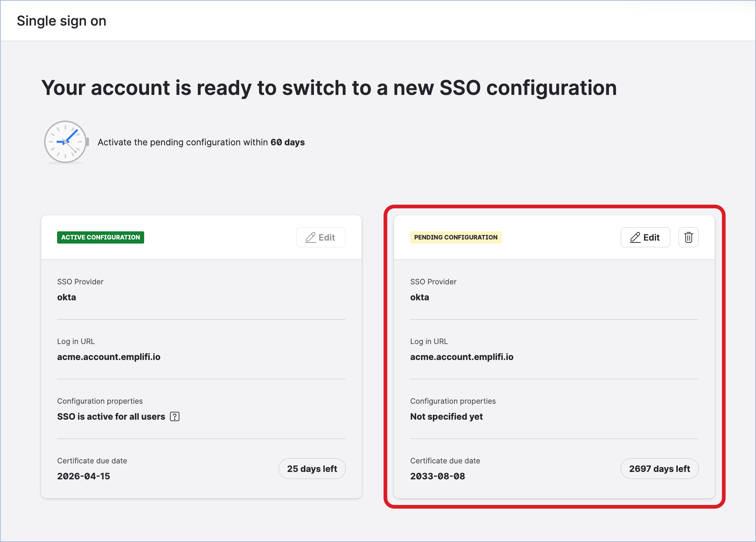Click the trash icon to delete pending configuration
Viewport: 756px width, 542px height.
(688, 237)
